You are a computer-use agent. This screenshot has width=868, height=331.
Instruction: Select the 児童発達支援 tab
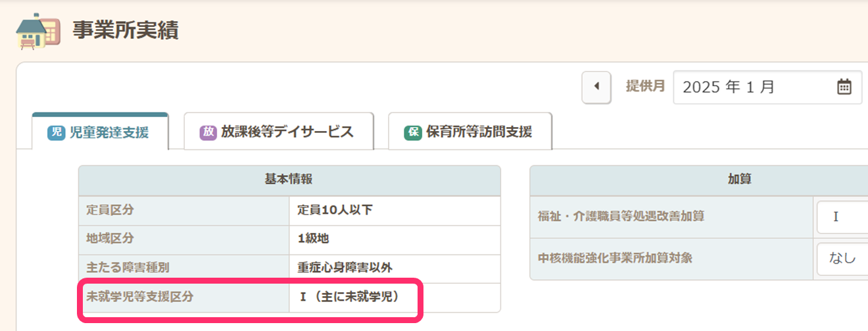click(x=101, y=132)
